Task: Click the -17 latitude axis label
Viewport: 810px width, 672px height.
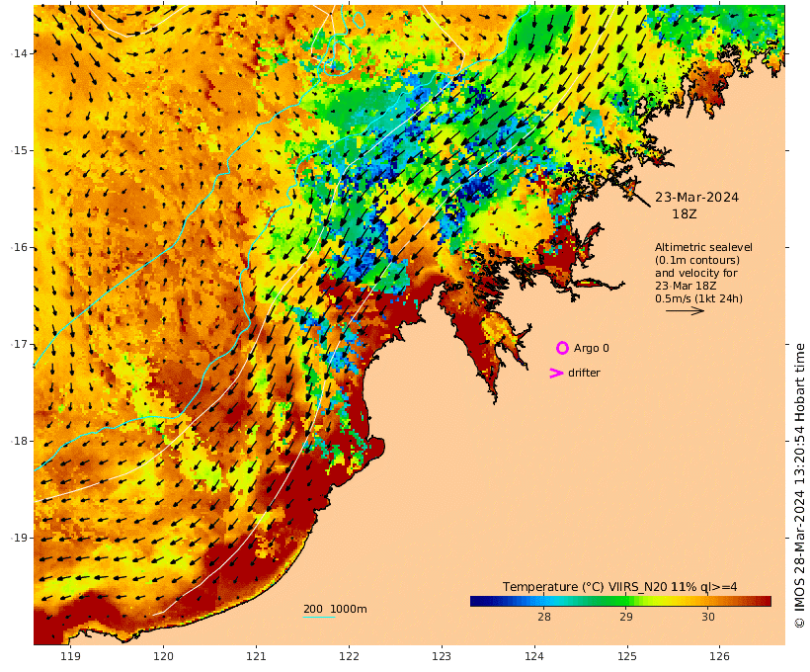Action: click(x=19, y=344)
